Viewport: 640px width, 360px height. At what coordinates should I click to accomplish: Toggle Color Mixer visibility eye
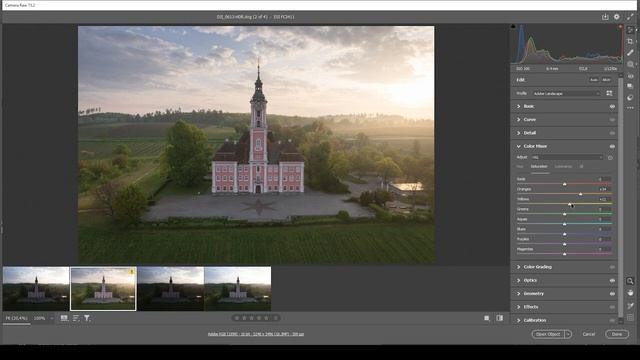612,146
